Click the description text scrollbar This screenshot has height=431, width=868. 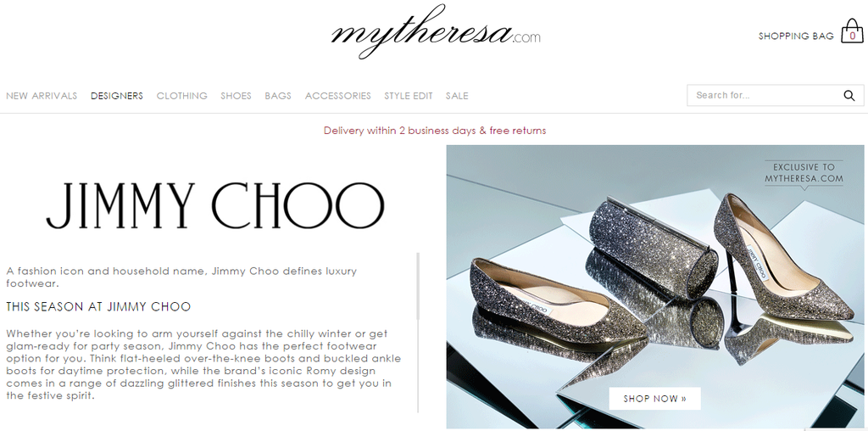tap(418, 287)
